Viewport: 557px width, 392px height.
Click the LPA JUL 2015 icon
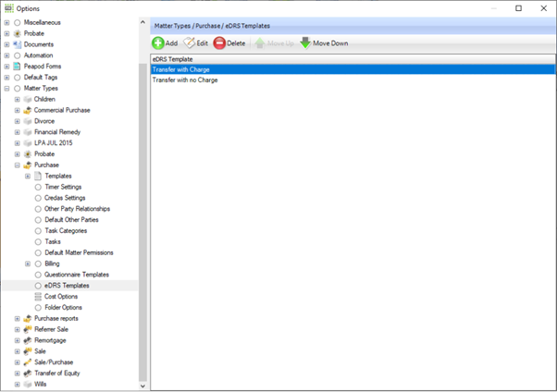click(28, 143)
